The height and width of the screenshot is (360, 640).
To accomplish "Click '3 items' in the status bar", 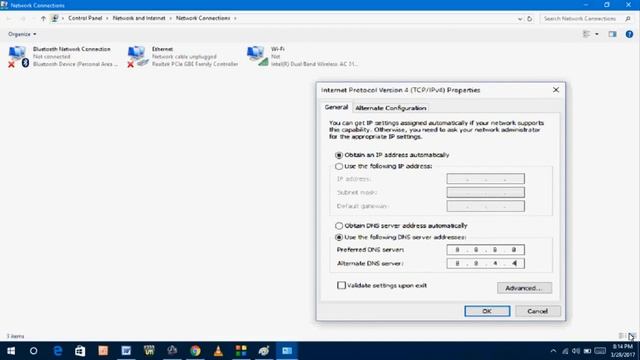I will [x=16, y=336].
